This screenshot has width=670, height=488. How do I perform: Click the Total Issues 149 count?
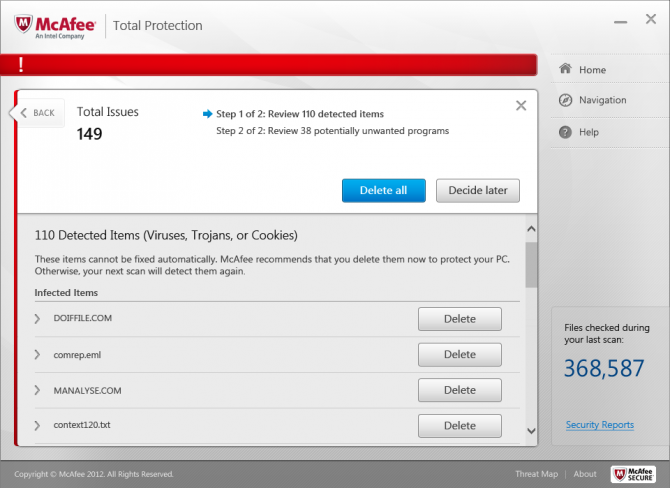[x=89, y=134]
